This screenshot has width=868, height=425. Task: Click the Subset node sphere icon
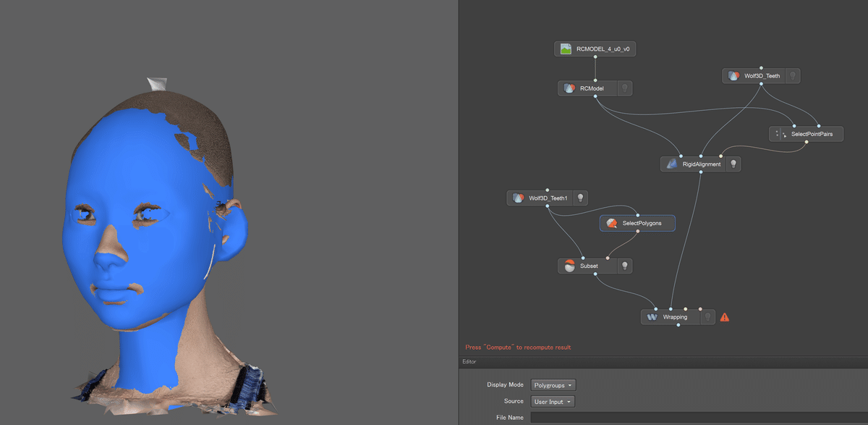point(569,266)
